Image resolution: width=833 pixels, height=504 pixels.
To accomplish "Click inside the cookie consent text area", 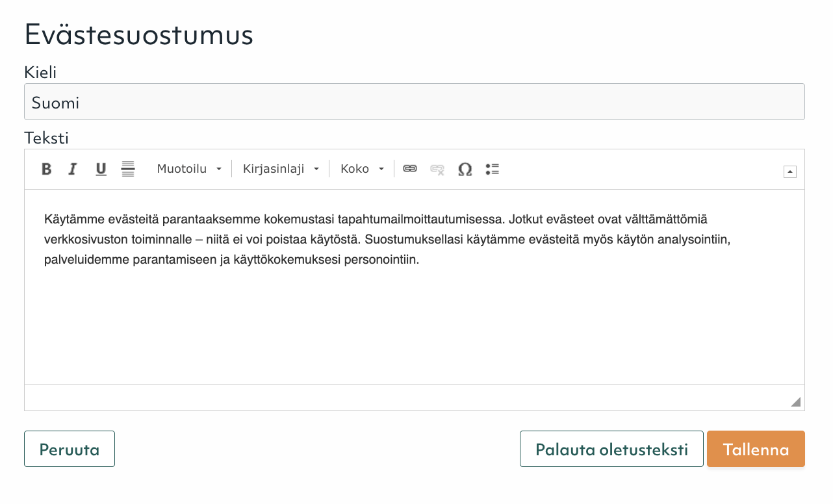I will coord(415,287).
